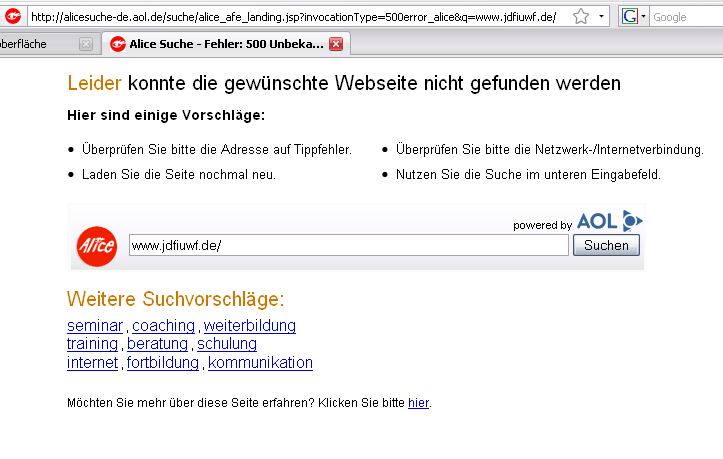Follow the 'coaching' suggestion link

163,326
